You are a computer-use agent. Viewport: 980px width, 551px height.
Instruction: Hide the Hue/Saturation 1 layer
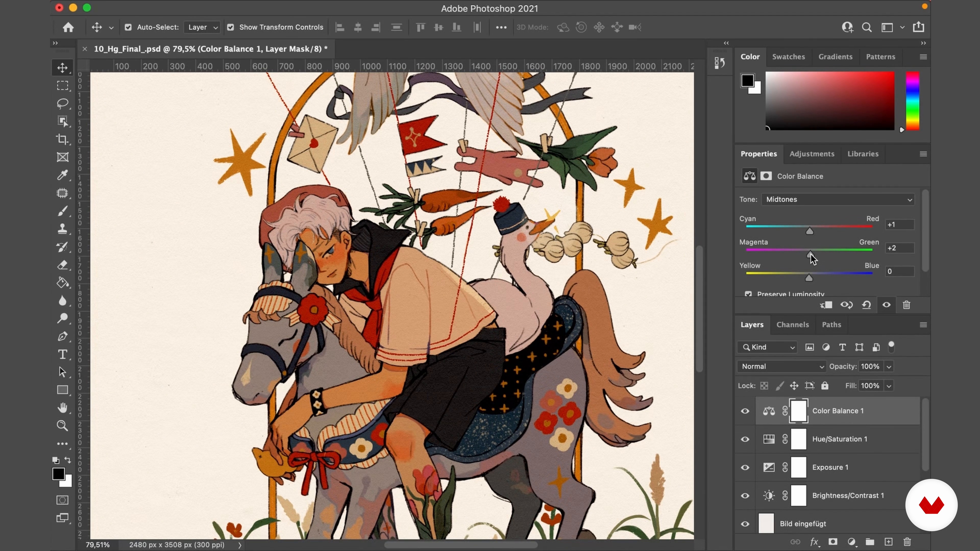(x=745, y=439)
